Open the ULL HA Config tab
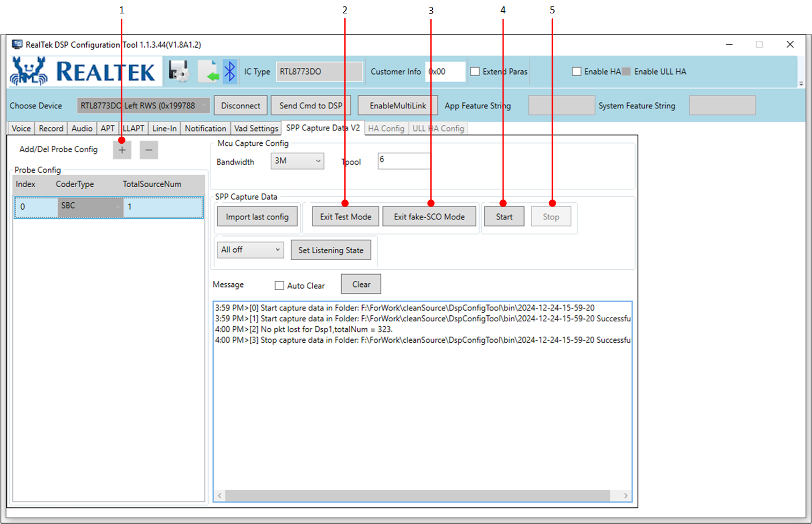This screenshot has height=524, width=812. (x=438, y=129)
